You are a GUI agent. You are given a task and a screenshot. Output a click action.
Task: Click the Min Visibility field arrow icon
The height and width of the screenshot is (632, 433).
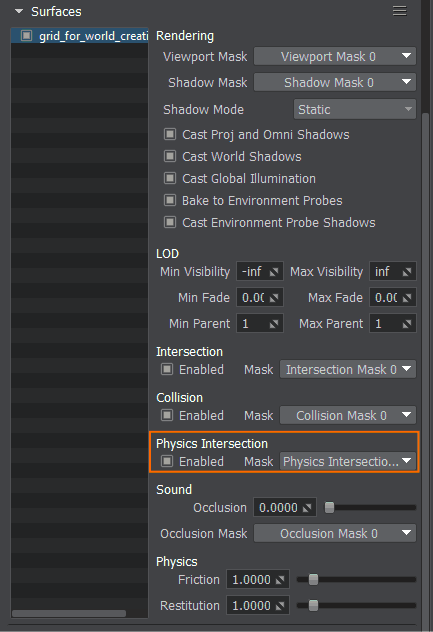274,272
